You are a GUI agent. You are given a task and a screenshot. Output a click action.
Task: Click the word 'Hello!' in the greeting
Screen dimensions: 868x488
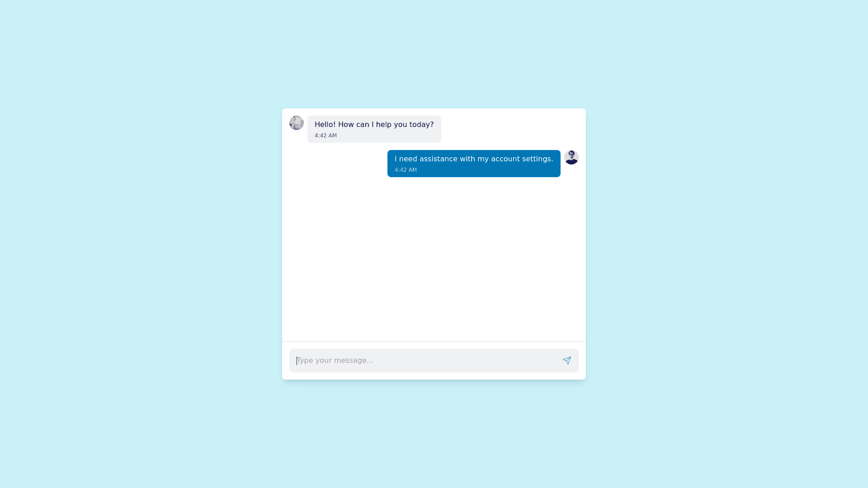pos(325,124)
